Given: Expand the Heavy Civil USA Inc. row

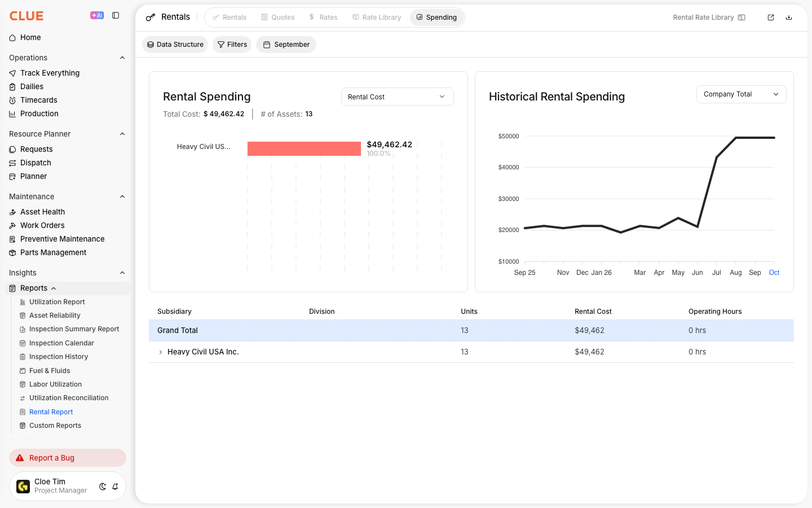Looking at the screenshot, I should coord(161,352).
